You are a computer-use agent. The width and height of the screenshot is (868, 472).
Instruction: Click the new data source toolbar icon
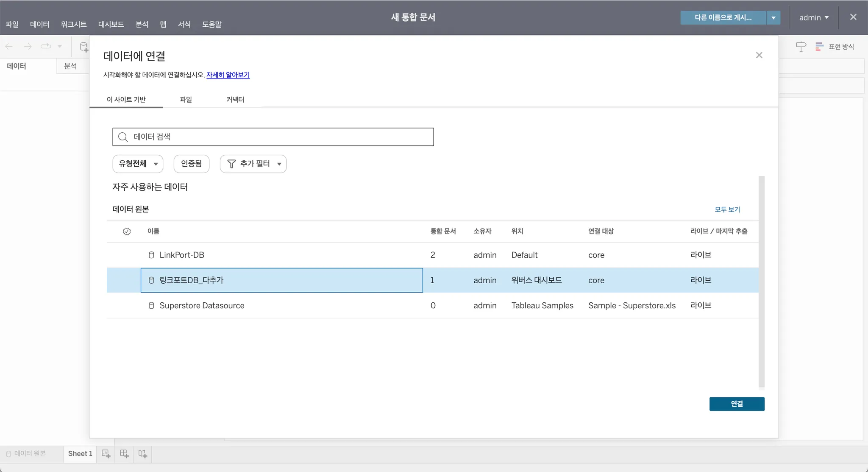84,47
